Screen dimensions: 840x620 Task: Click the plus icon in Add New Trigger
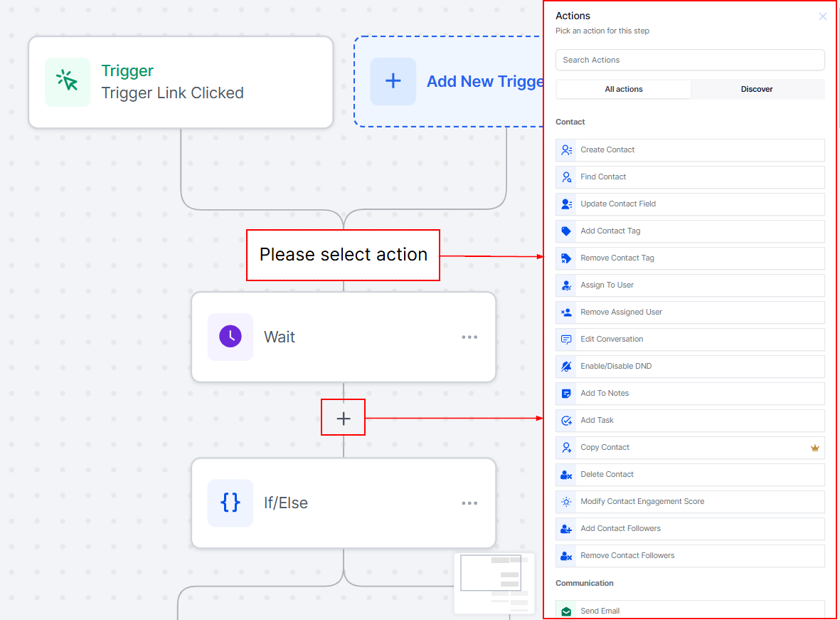pos(393,81)
